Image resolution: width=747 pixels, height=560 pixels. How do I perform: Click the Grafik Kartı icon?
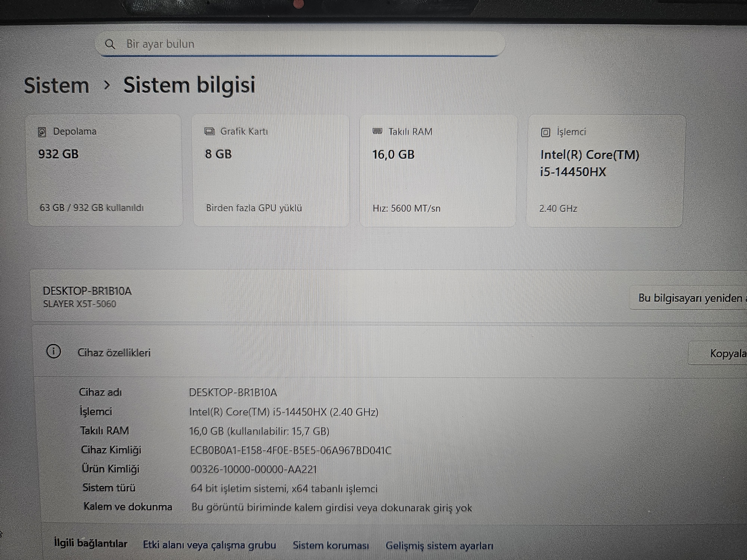pyautogui.click(x=209, y=131)
